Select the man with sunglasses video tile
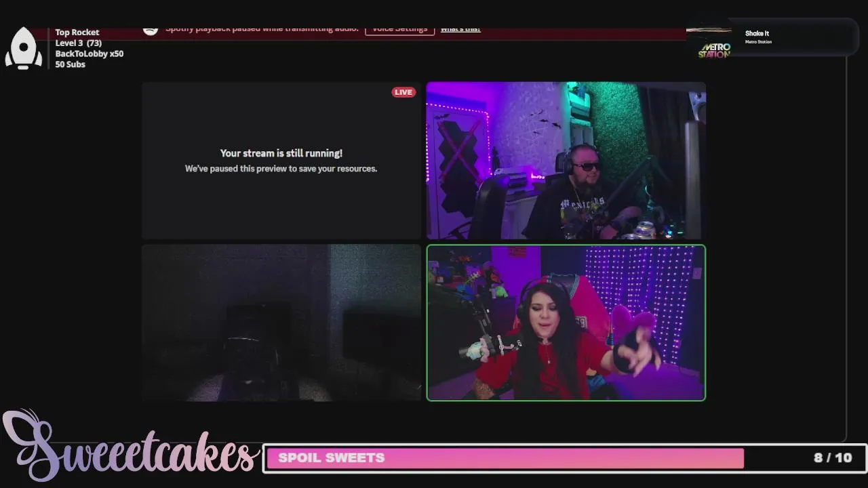Screen dimensions: 868x488 566,161
